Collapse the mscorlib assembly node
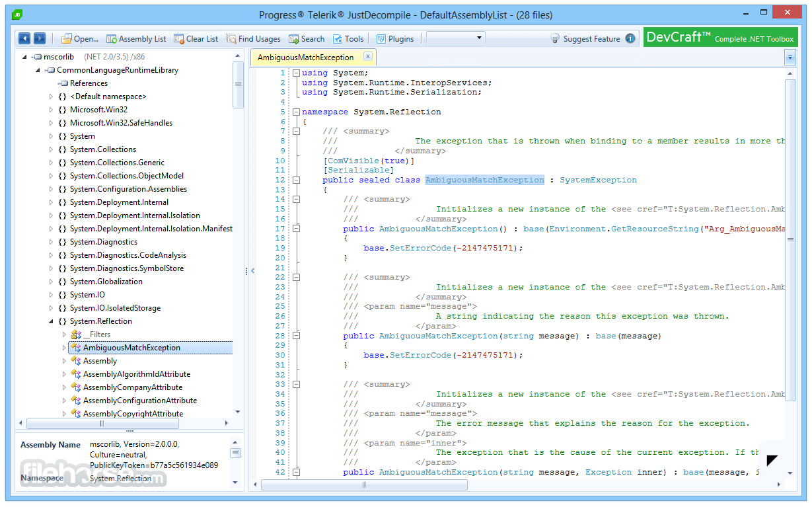812x507 pixels. point(25,57)
